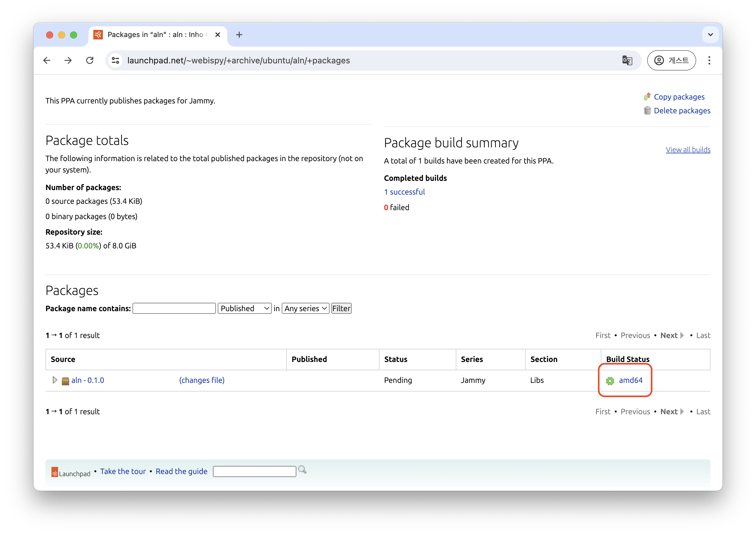Reload the Launchpad page

pos(90,60)
